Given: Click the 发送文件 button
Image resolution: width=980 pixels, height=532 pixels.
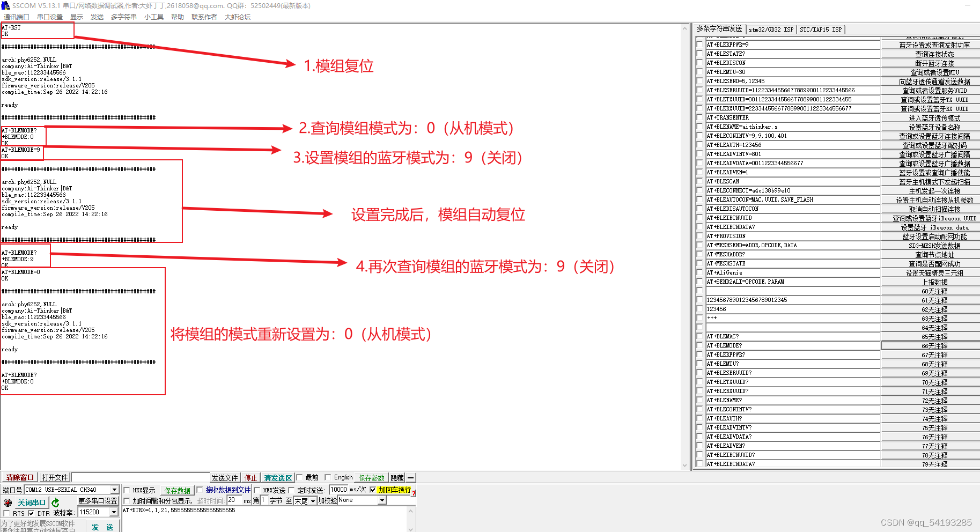Looking at the screenshot, I should [225, 478].
